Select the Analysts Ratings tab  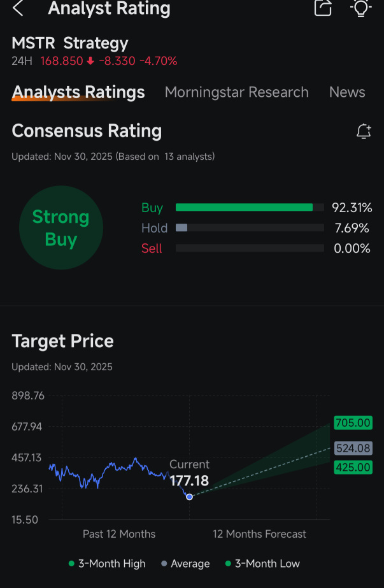78,92
